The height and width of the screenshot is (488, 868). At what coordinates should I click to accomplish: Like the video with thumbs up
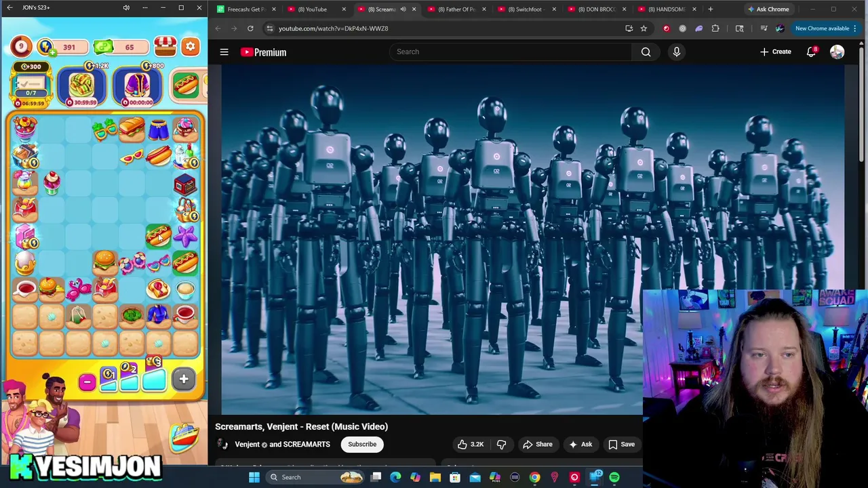click(x=469, y=444)
